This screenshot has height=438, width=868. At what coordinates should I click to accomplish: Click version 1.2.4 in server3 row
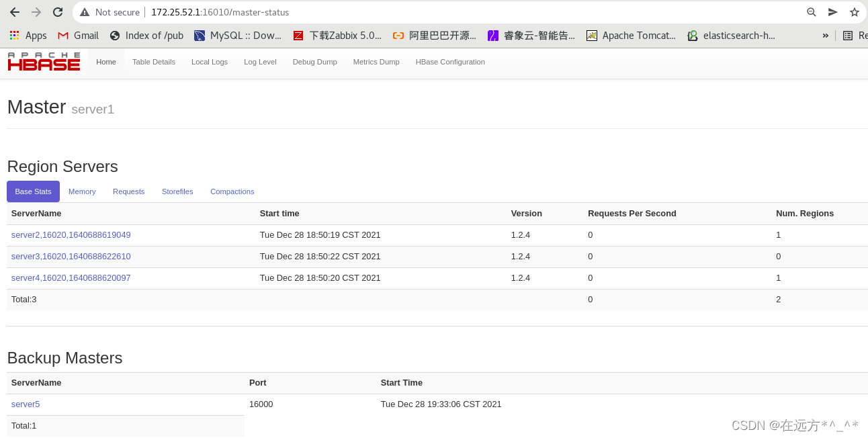coord(521,257)
